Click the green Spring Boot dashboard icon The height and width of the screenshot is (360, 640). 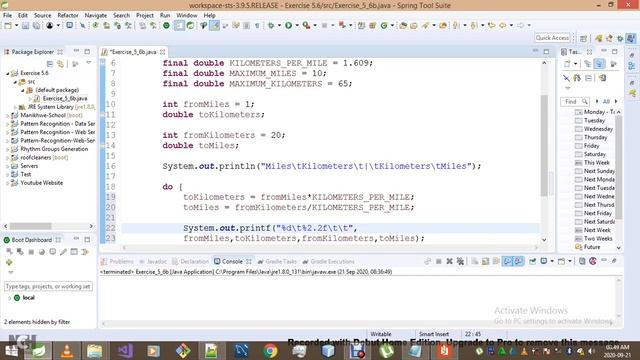[166, 26]
